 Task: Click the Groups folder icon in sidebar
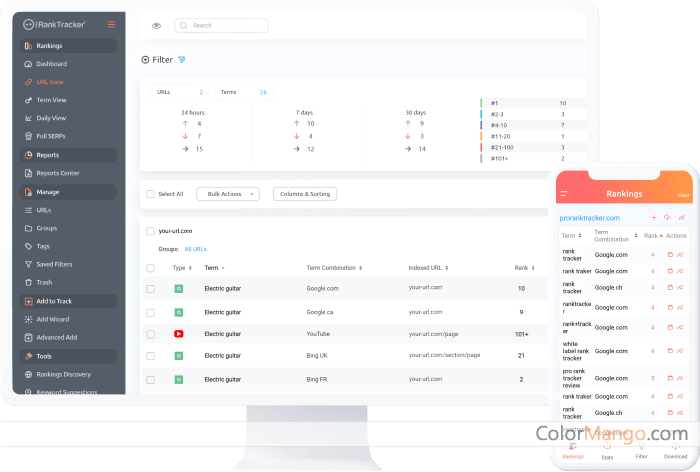click(29, 228)
